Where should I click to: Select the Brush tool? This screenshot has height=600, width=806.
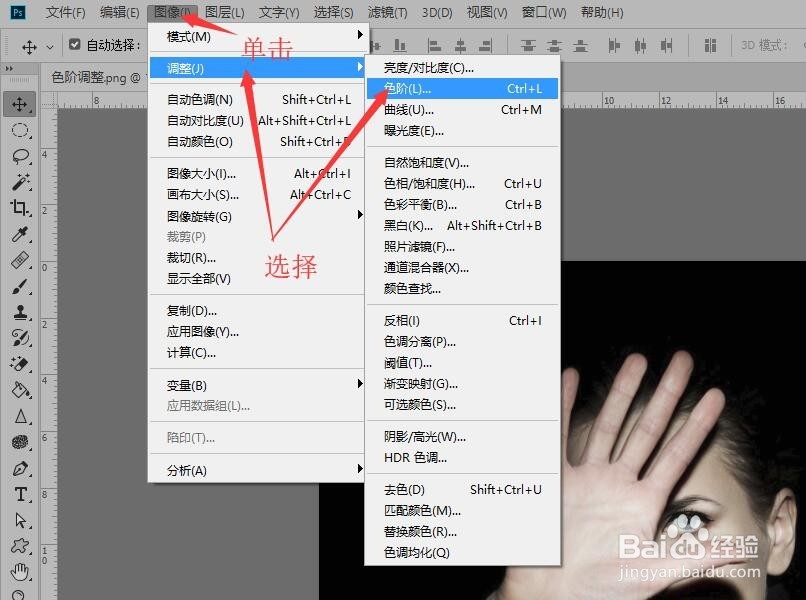(x=20, y=286)
